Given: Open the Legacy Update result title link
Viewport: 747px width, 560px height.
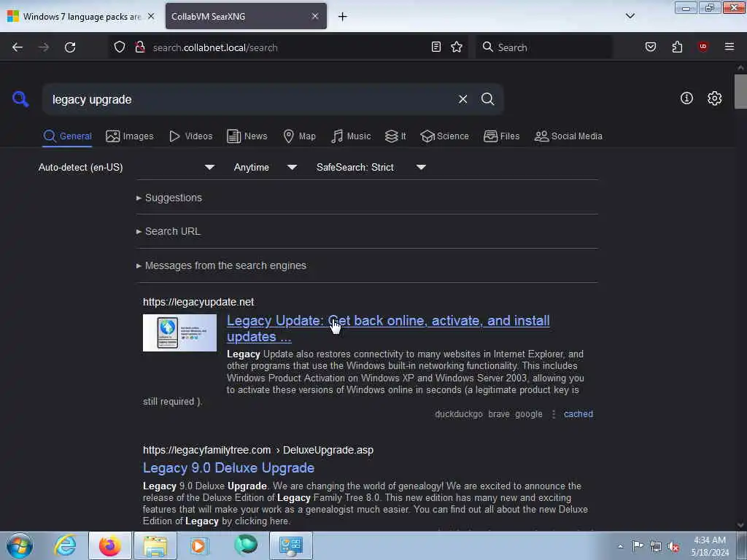Looking at the screenshot, I should click(x=388, y=329).
